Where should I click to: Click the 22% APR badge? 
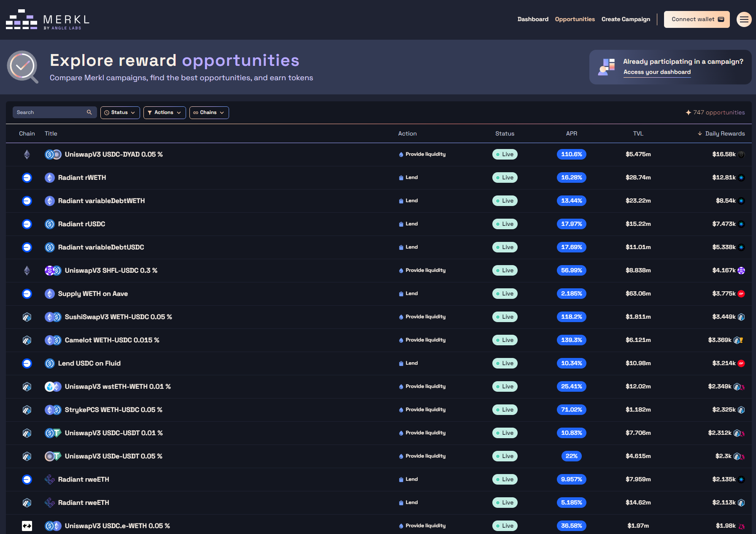(x=572, y=456)
